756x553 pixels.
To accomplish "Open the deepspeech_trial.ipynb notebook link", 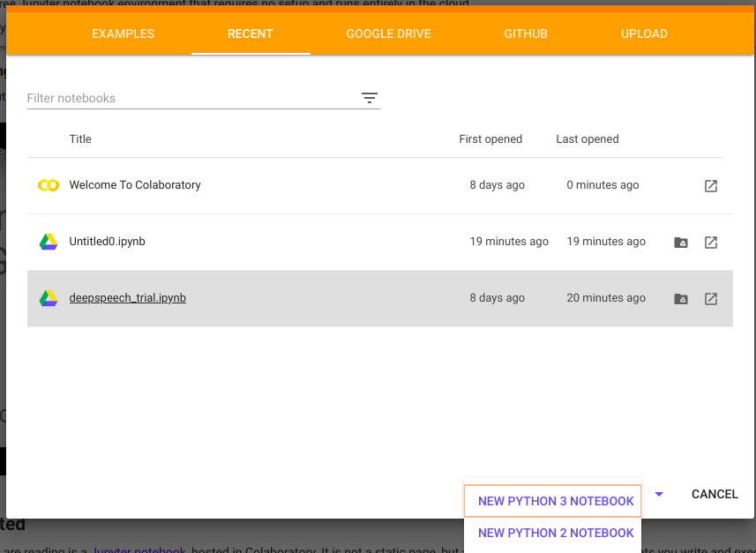I will [x=128, y=298].
